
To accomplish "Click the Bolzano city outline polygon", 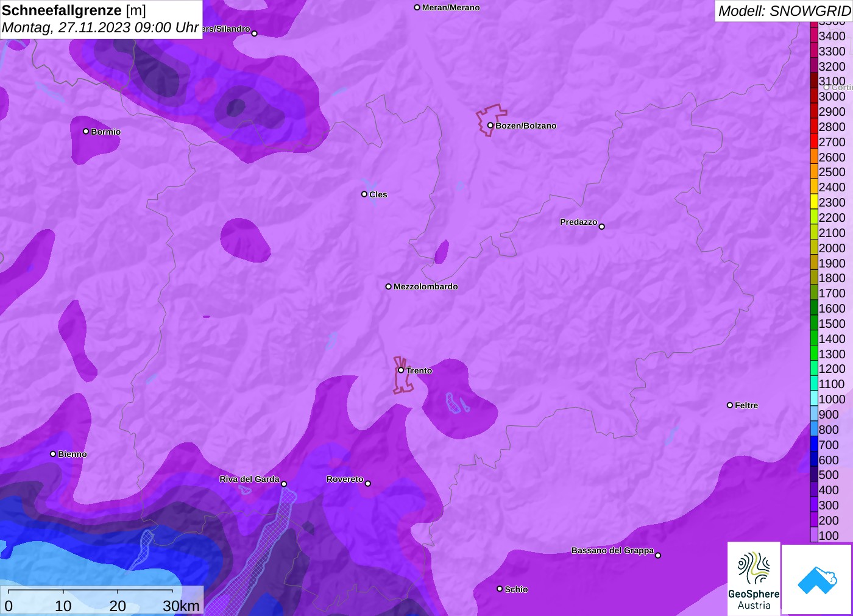I will (x=491, y=120).
